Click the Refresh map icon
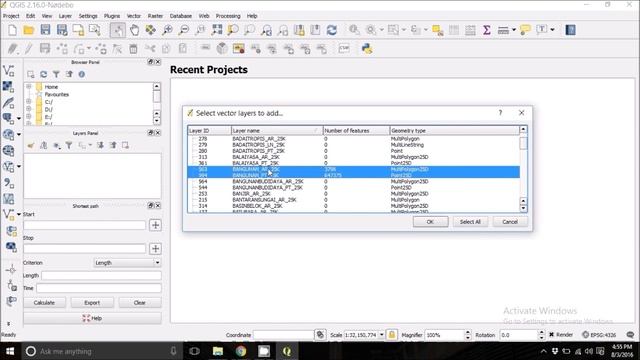Screen dimensions: 640x360 pos(332,30)
